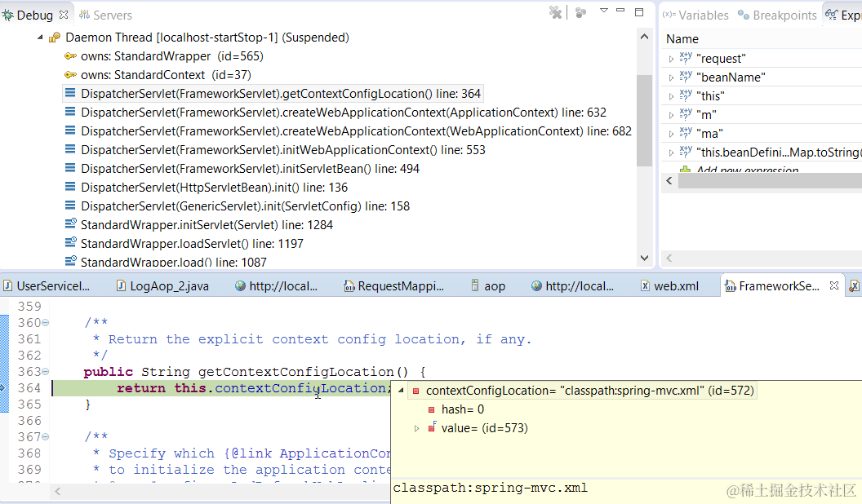Click Debug stack scrollbar up arrow
Image resolution: width=862 pixels, height=504 pixels.
[644, 37]
